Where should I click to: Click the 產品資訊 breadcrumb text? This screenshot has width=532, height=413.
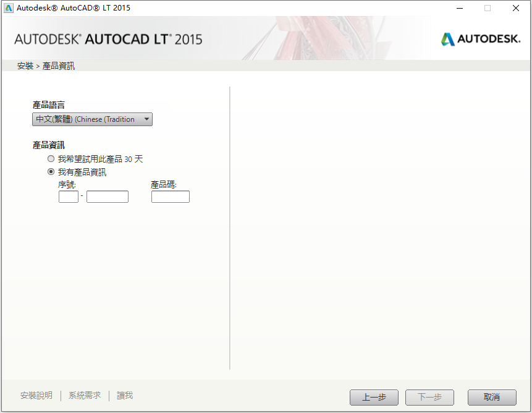click(59, 66)
